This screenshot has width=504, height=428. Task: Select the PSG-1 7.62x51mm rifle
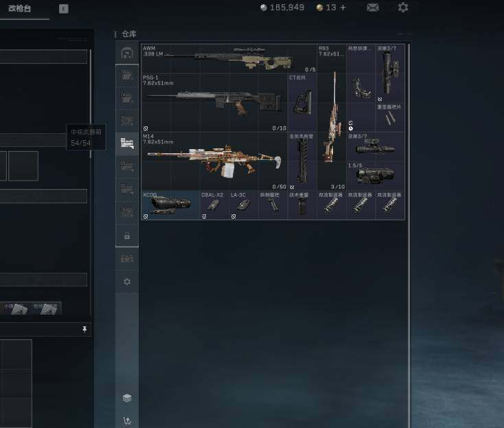(x=214, y=102)
